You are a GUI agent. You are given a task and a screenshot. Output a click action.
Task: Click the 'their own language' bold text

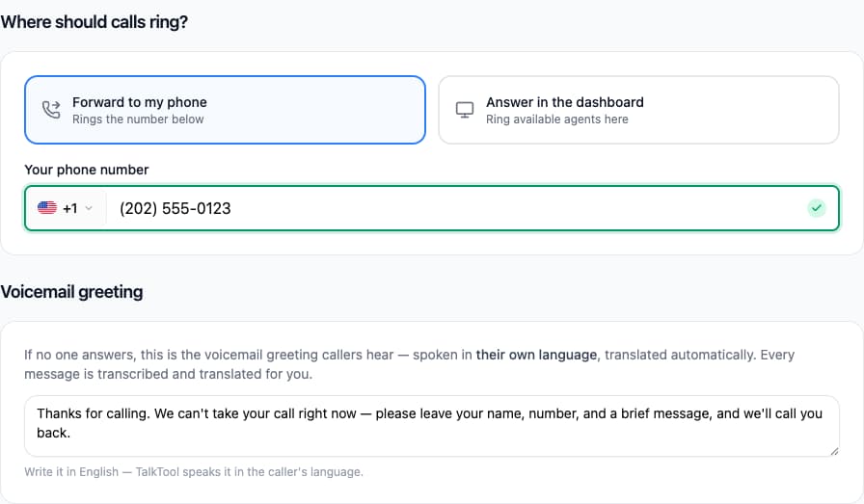[536, 355]
